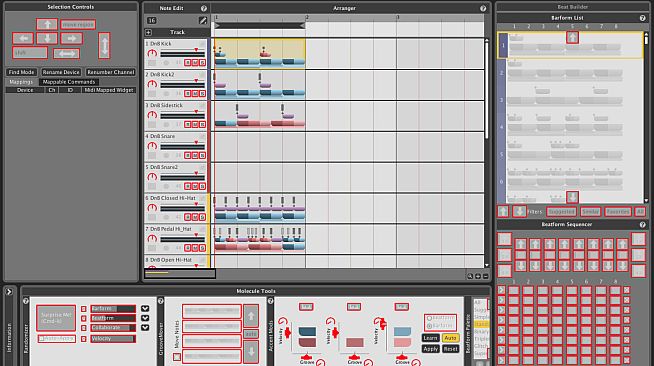The height and width of the screenshot is (366, 654).
Task: Select the pencil tool in Note Edit
Action: click(x=203, y=20)
